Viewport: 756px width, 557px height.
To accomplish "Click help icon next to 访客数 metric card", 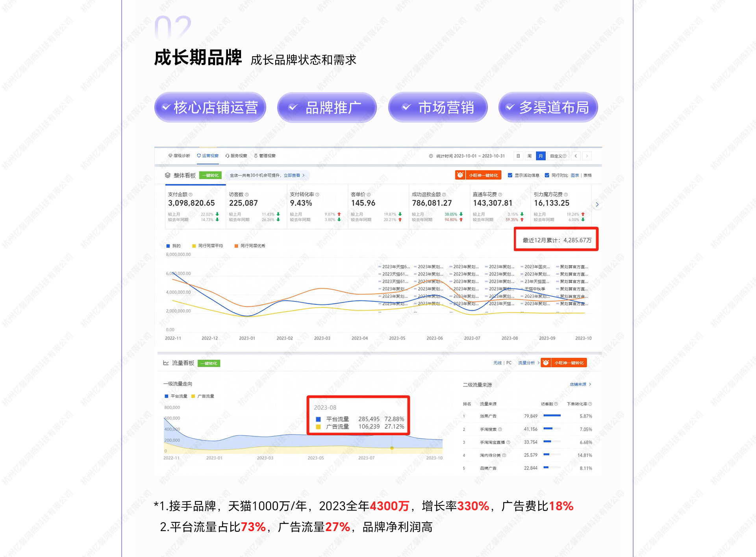I will (247, 194).
